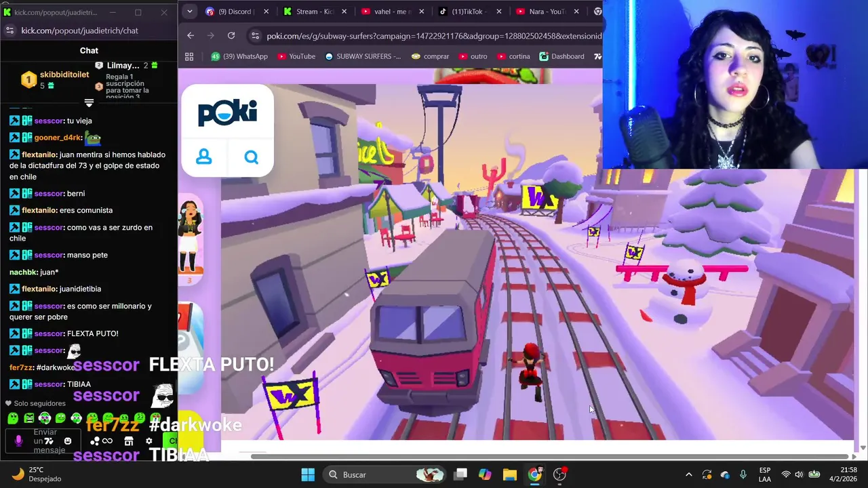
Task: Open File Explorer from the taskbar
Action: (x=510, y=474)
